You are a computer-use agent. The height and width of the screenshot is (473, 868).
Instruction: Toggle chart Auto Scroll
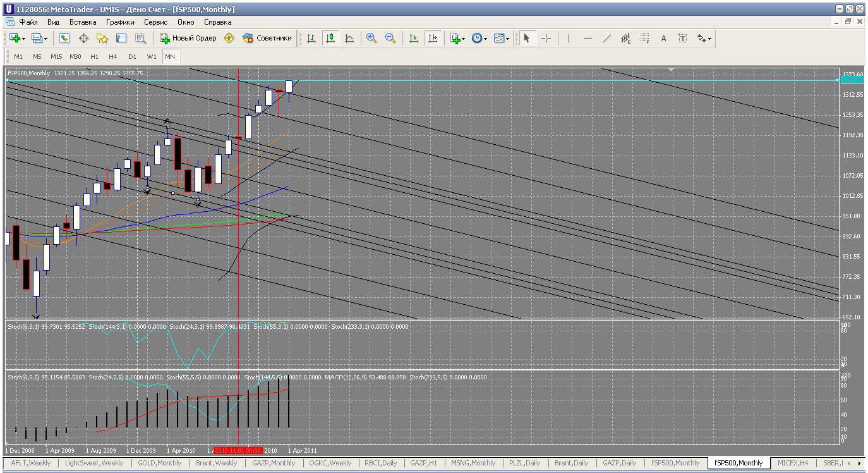[414, 39]
